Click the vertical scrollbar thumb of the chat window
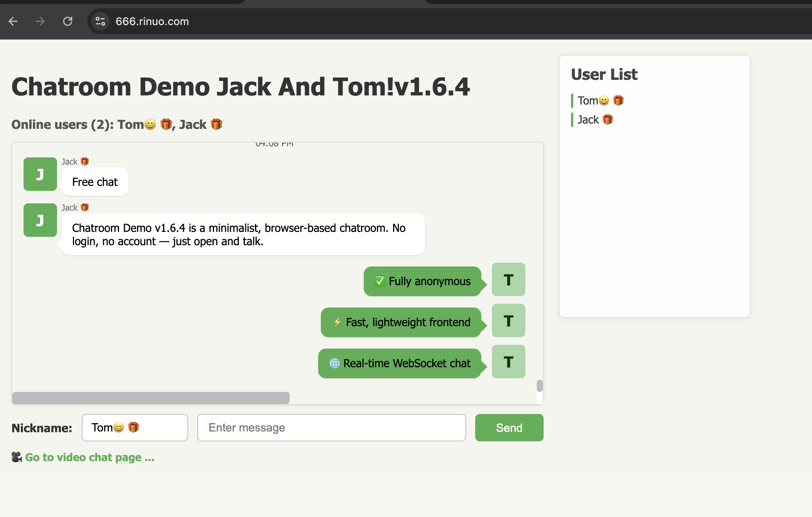The height and width of the screenshot is (517, 812). (x=539, y=386)
